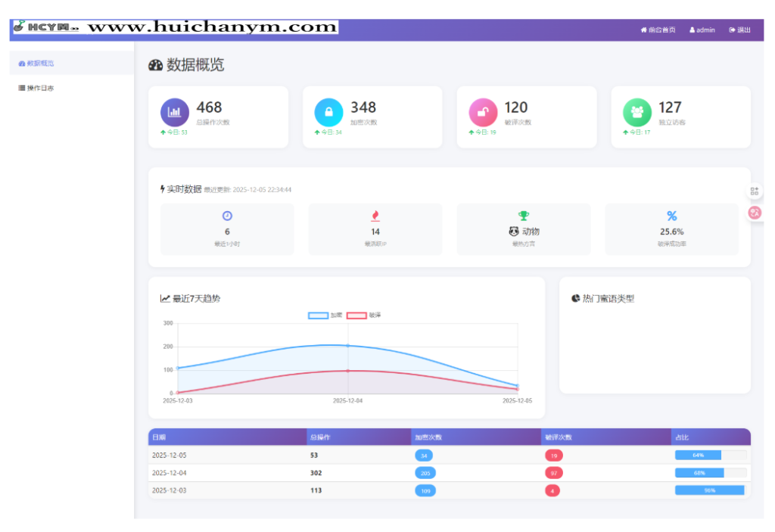This screenshot has width=775, height=532.
Task: Click the 2025-12-04 data point on blue line
Action: [x=348, y=345]
